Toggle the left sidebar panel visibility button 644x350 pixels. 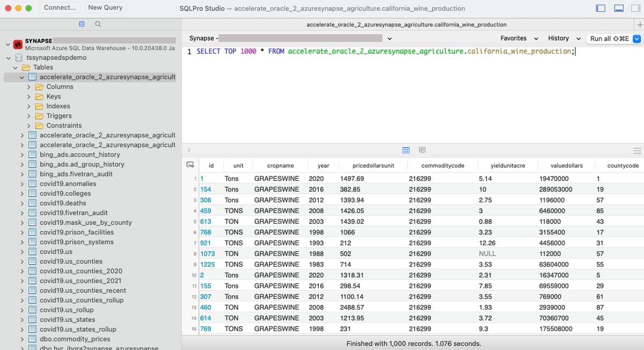coord(601,8)
